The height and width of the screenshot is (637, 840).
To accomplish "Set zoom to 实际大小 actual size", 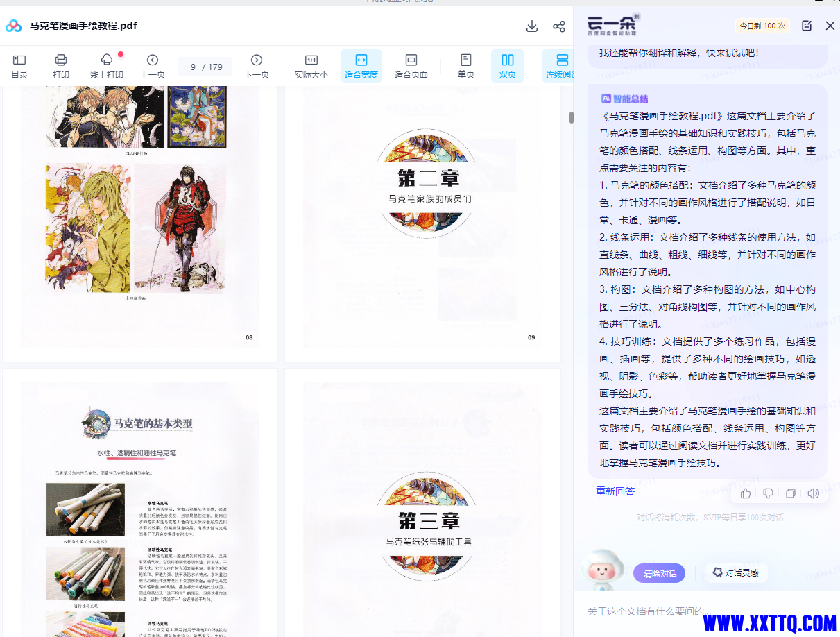I will [x=311, y=66].
